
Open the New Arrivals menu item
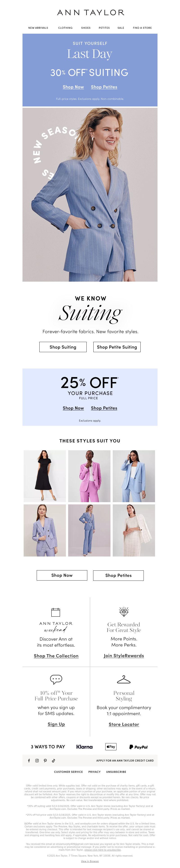coord(38,28)
